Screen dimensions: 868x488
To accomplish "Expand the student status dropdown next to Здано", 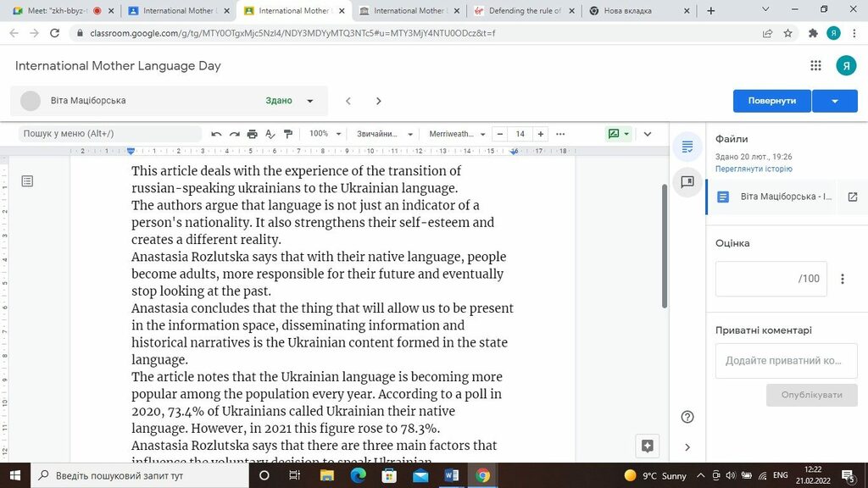I will click(x=310, y=101).
